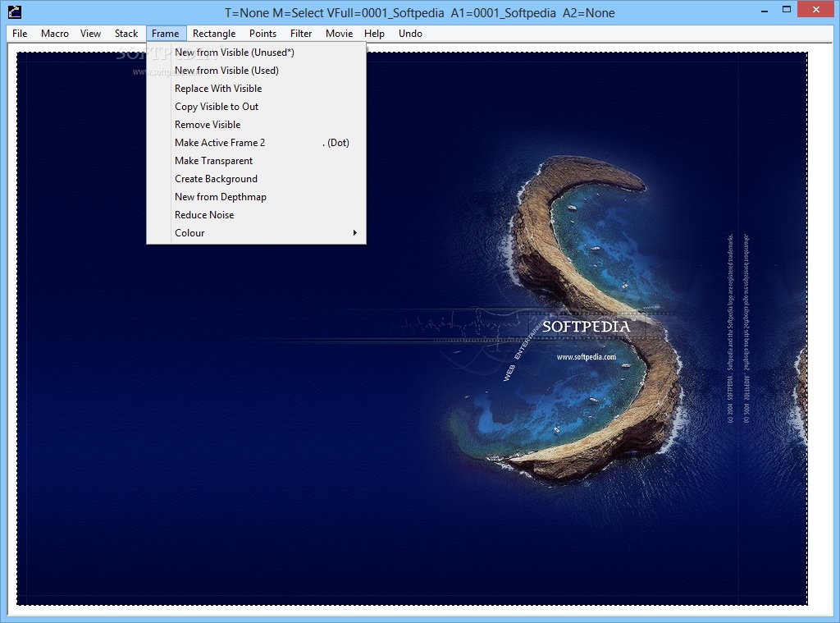The width and height of the screenshot is (840, 623).
Task: Open the Rectangle menu
Action: 214,33
